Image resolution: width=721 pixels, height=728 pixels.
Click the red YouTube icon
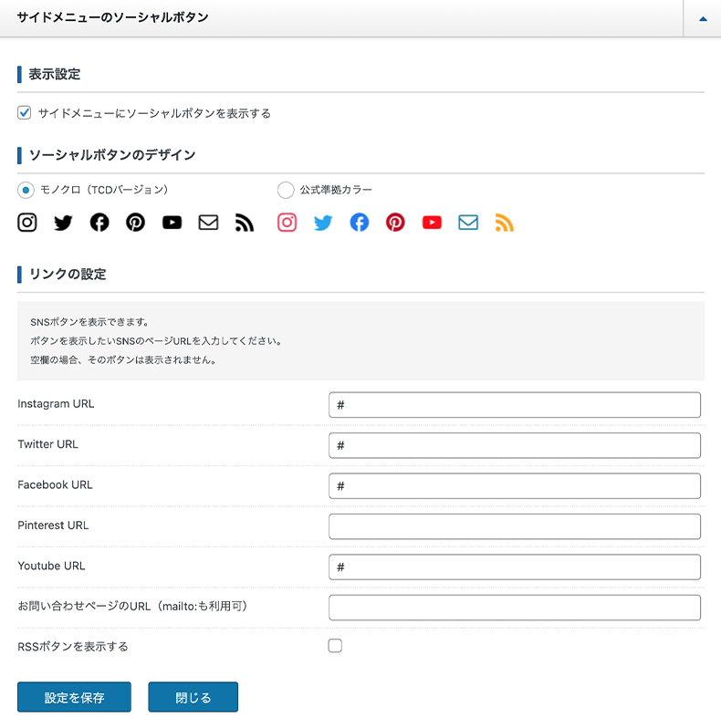pos(432,223)
